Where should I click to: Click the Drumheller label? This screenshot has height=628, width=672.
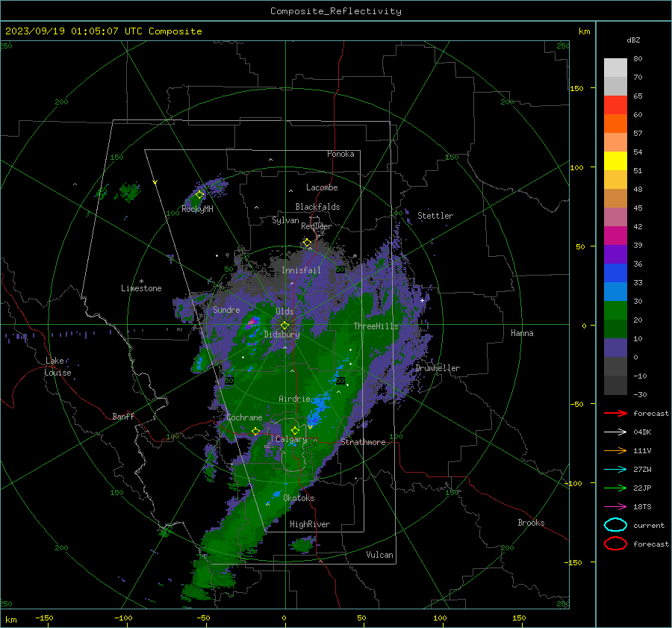coord(438,368)
